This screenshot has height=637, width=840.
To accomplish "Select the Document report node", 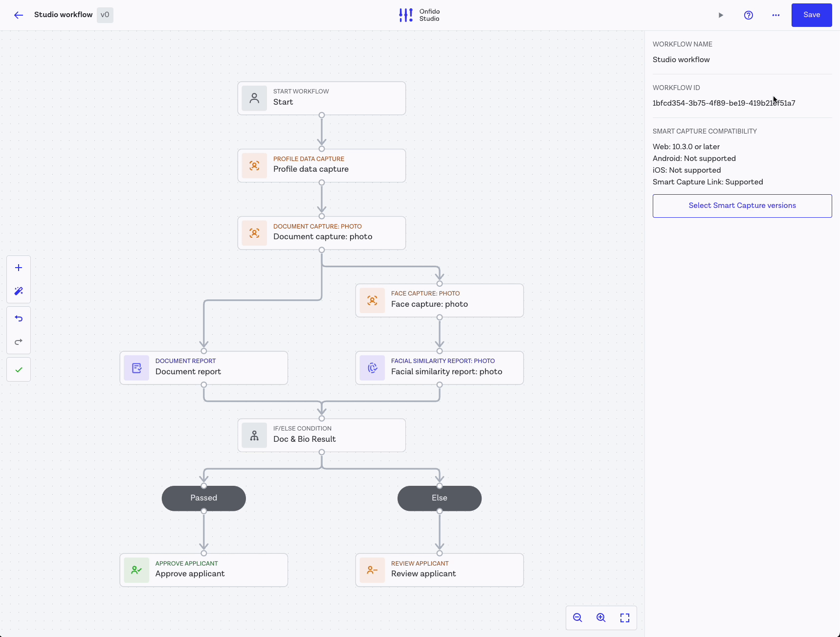I will (203, 368).
